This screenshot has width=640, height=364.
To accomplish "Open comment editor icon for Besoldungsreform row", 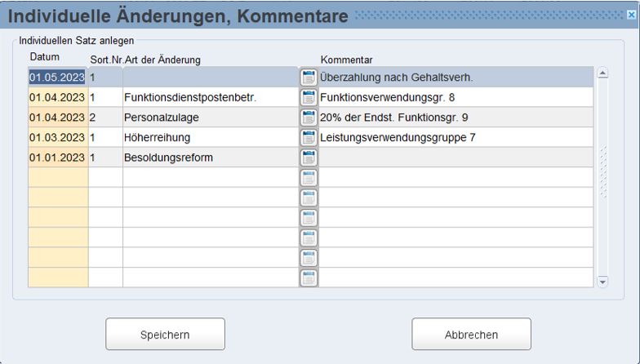I will 309,158.
